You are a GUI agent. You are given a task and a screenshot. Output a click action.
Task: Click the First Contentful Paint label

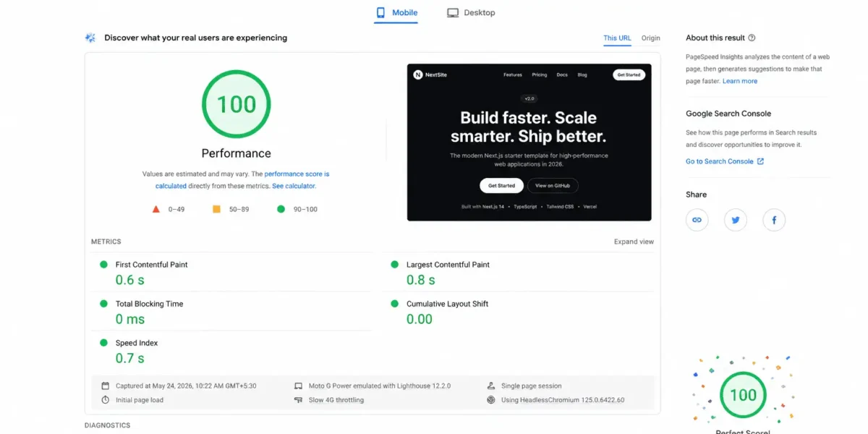click(x=151, y=265)
